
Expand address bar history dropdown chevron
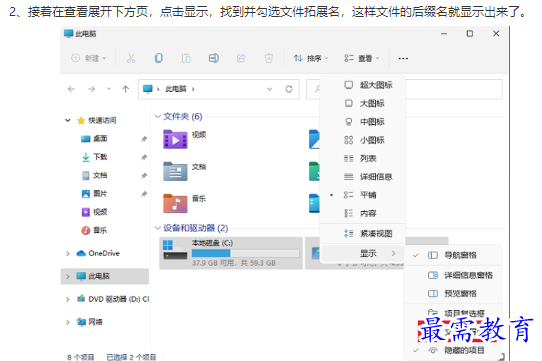269,89
